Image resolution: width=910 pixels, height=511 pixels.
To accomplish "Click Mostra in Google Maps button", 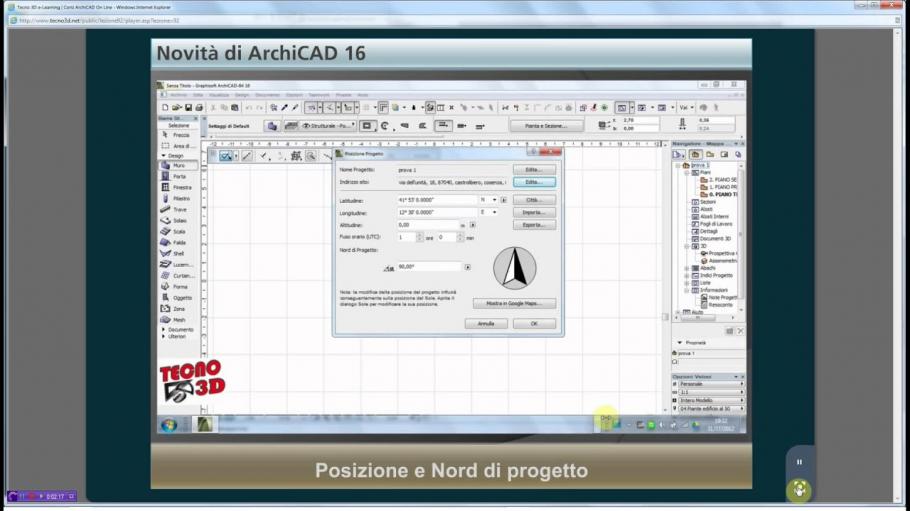I will pyautogui.click(x=514, y=303).
